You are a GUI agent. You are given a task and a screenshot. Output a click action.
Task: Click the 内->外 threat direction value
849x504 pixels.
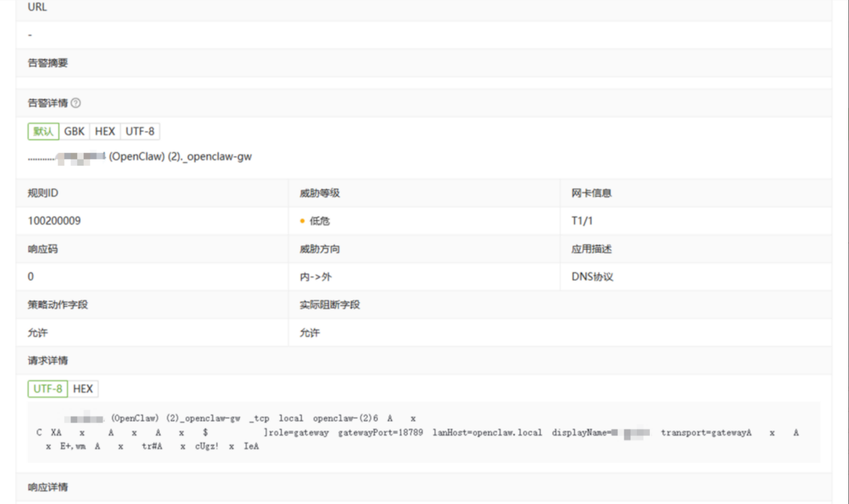[x=315, y=276]
